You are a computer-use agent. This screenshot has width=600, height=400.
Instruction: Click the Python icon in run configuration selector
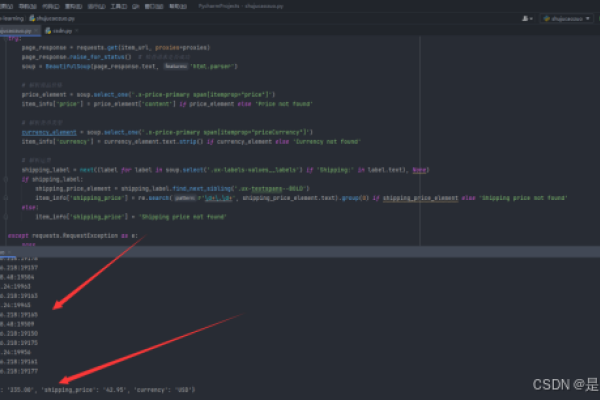tap(547, 18)
